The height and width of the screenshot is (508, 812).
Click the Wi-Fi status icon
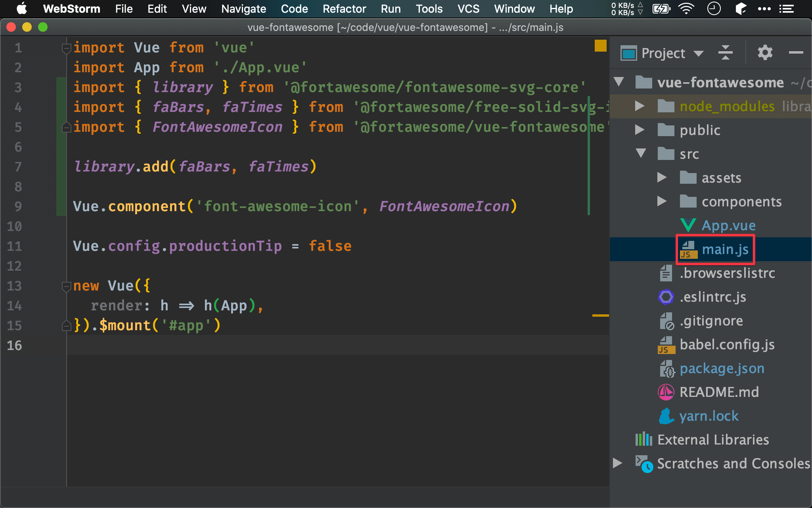[x=686, y=8]
